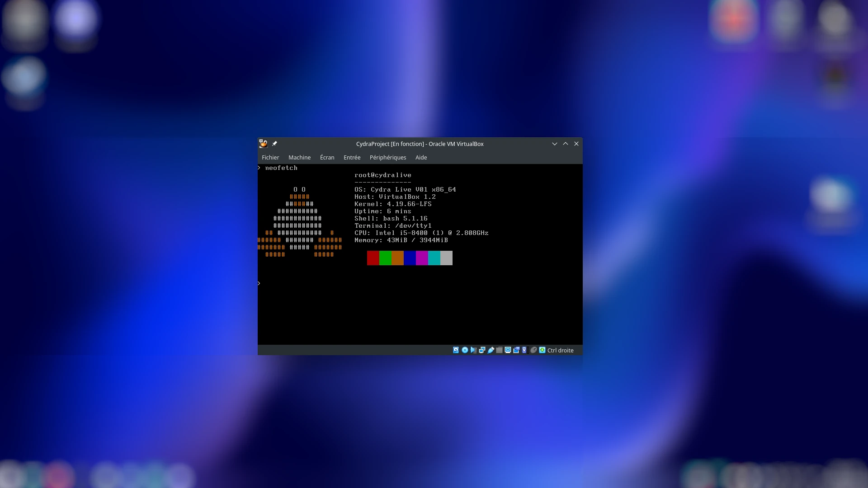
Task: Click the grey shared folders status icon
Action: [499, 350]
